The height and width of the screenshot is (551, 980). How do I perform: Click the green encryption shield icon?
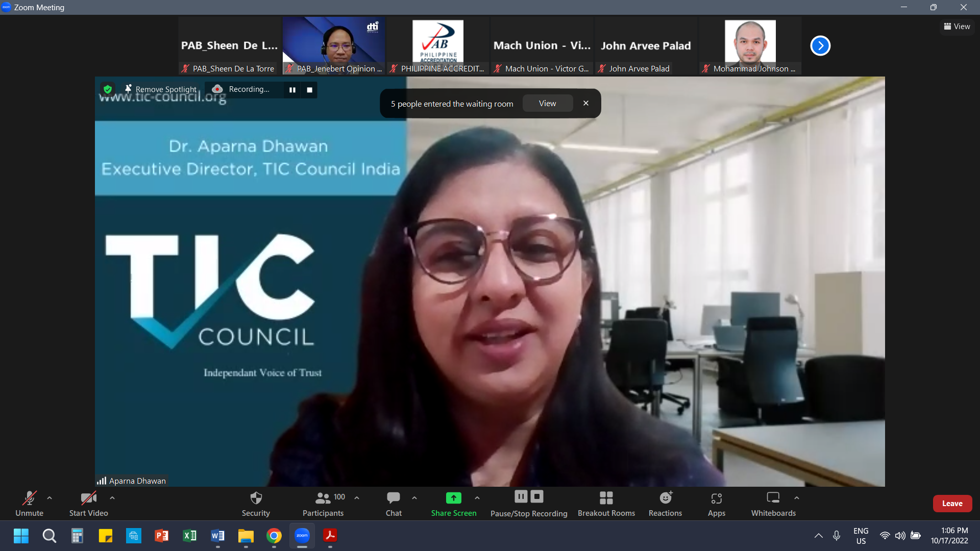[x=108, y=89]
